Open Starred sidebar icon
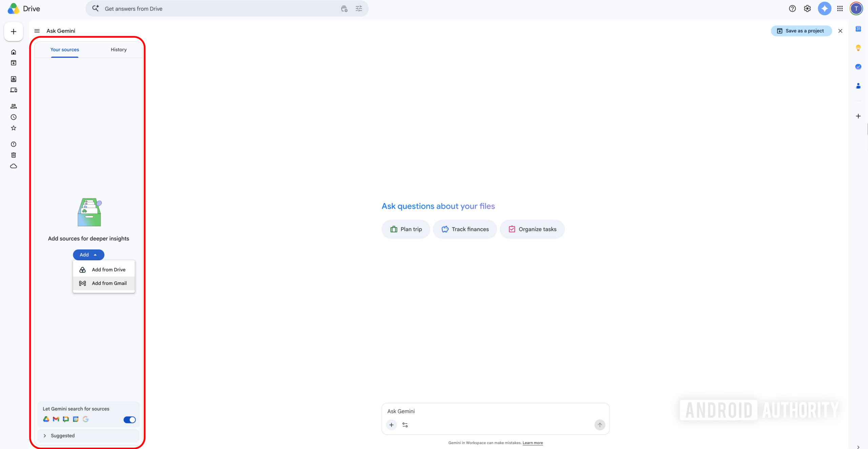This screenshot has height=449, width=868. tap(14, 128)
